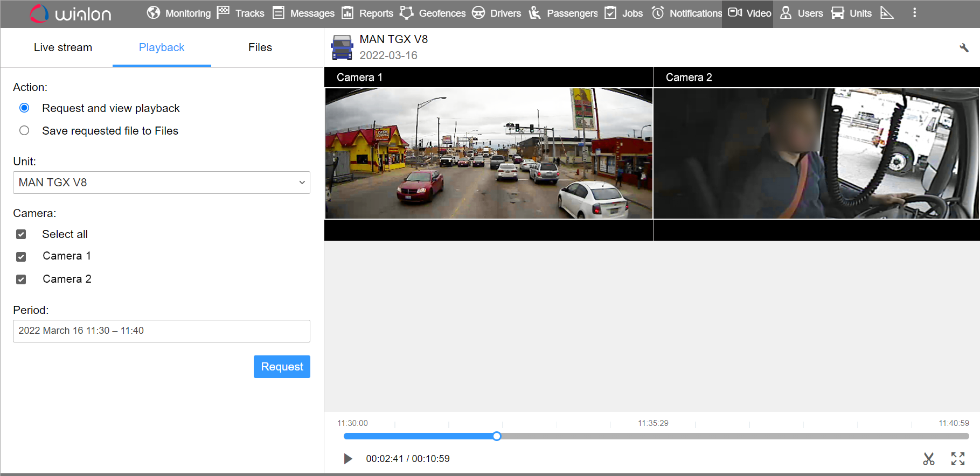Click the Period date range field
The image size is (980, 476).
pyautogui.click(x=161, y=331)
